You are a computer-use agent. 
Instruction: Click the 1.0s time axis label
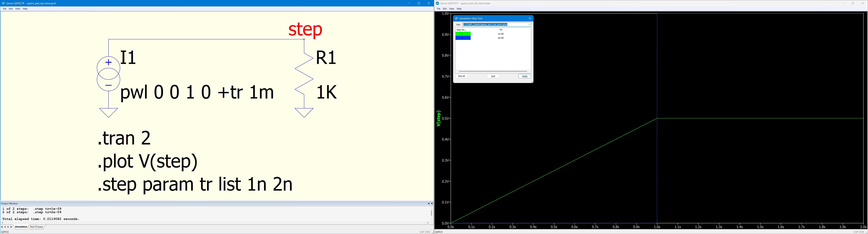657,227
